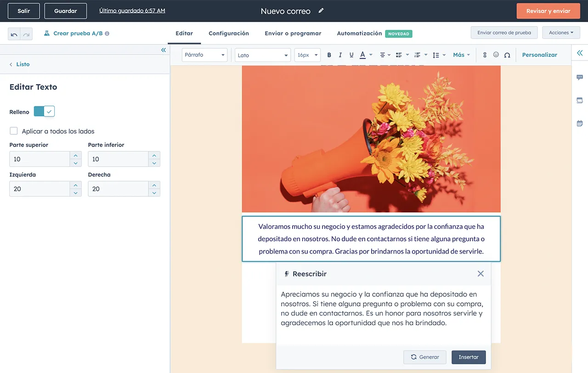Toggle underline formatting
Viewport: 588px width, 373px height.
[351, 55]
